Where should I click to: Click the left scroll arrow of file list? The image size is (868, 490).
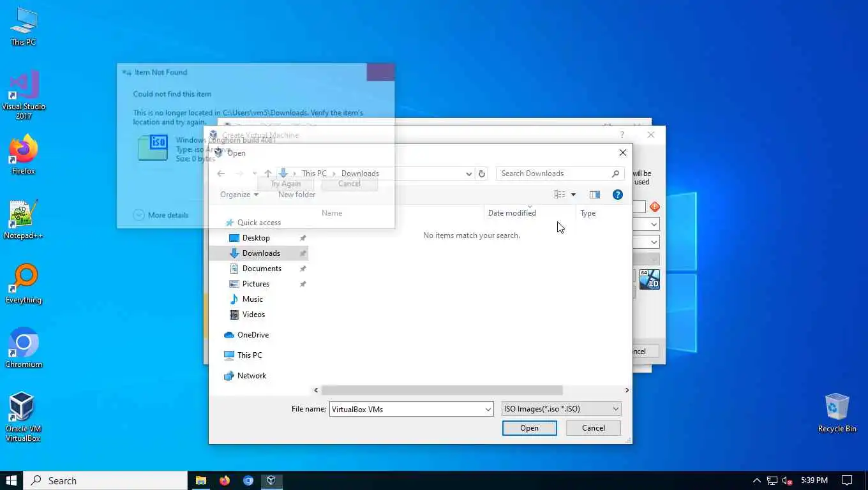316,390
